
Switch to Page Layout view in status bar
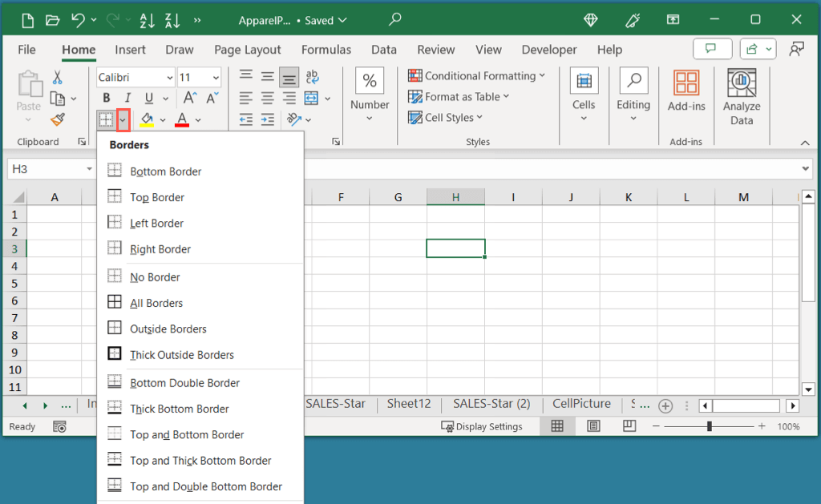[x=594, y=426]
